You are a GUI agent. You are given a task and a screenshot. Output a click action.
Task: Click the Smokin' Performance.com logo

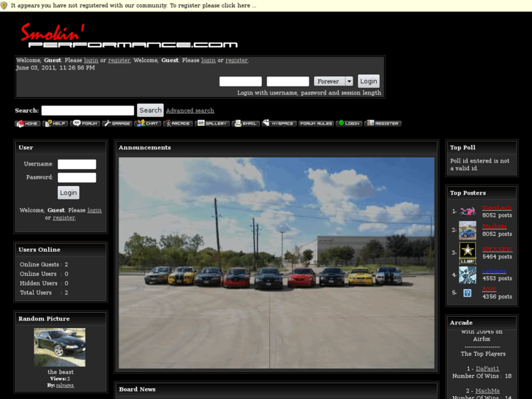(129, 36)
